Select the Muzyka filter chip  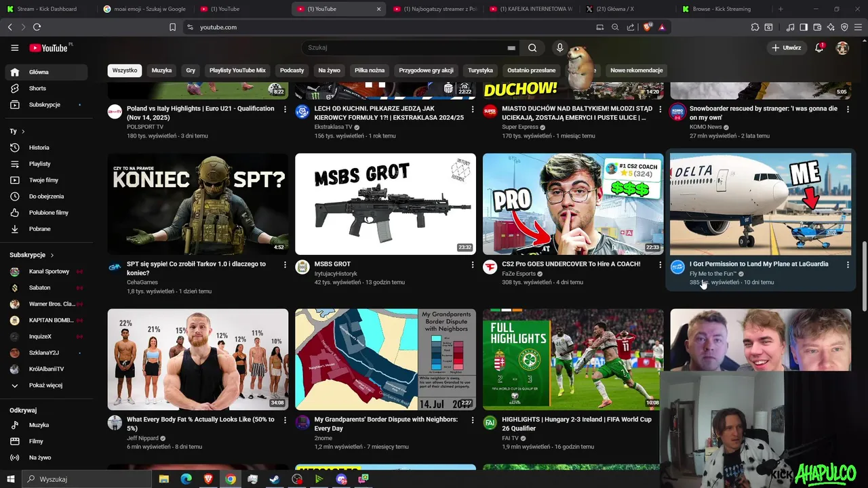161,70
